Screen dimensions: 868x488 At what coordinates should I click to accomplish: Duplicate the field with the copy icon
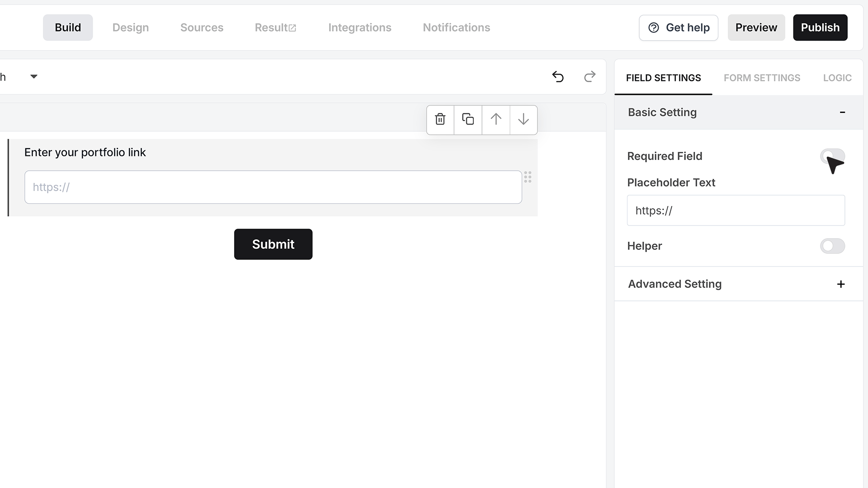click(x=468, y=120)
